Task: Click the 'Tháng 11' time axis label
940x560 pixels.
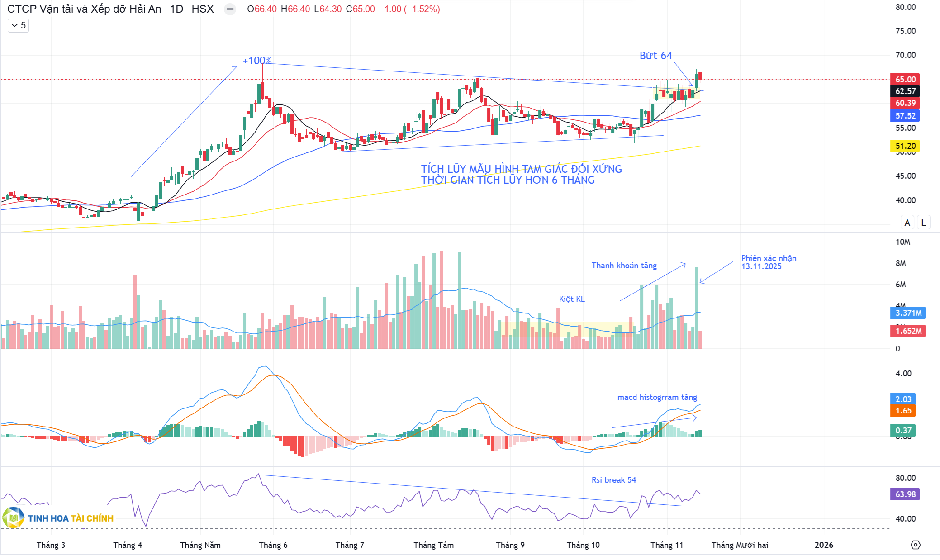Action: [x=666, y=545]
